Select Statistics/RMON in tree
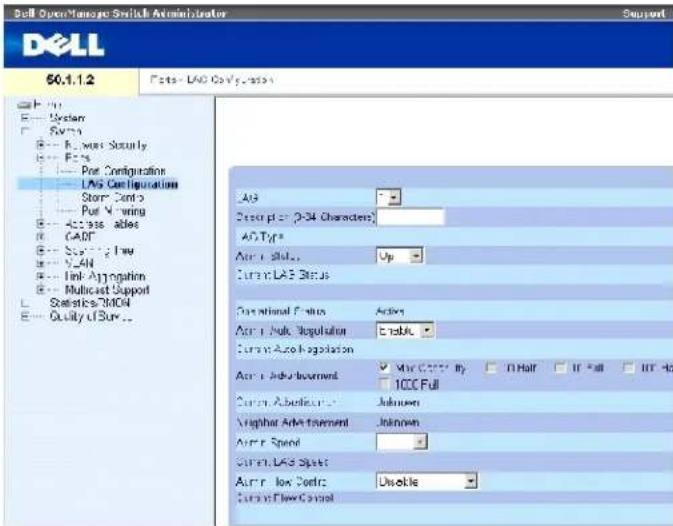The height and width of the screenshot is (526, 673). click(x=90, y=303)
